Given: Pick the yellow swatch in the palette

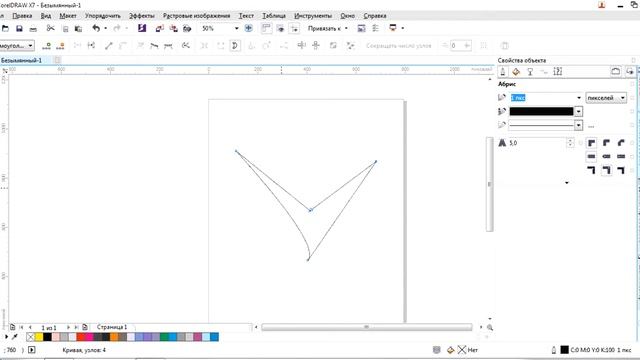Looking at the screenshot, I should [x=39, y=337].
